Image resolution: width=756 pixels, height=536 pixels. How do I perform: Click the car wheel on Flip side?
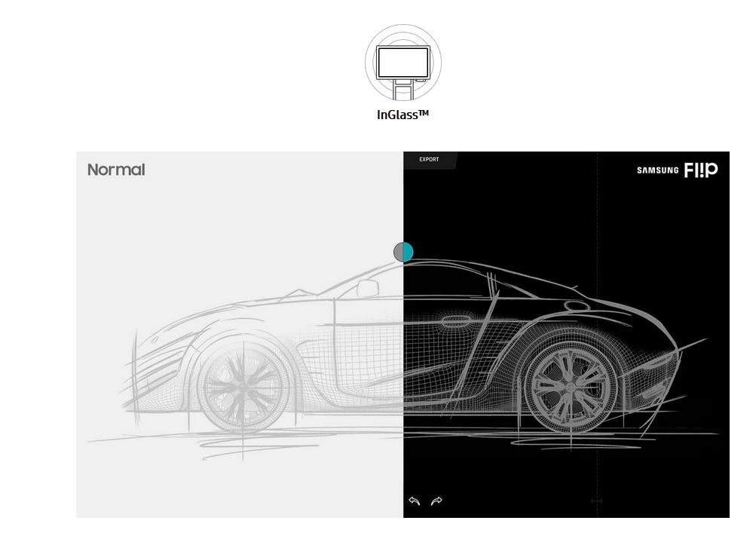coord(571,385)
